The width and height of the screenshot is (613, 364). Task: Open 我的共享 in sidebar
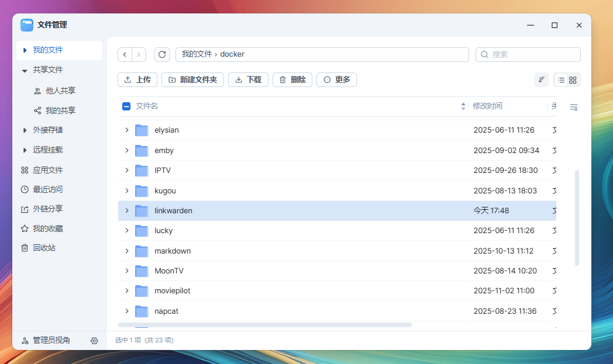coord(60,110)
